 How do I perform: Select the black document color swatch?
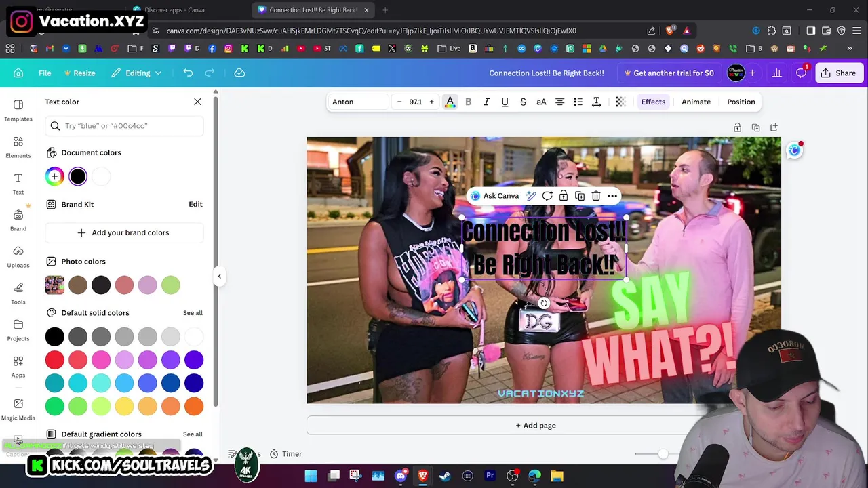pos(78,176)
